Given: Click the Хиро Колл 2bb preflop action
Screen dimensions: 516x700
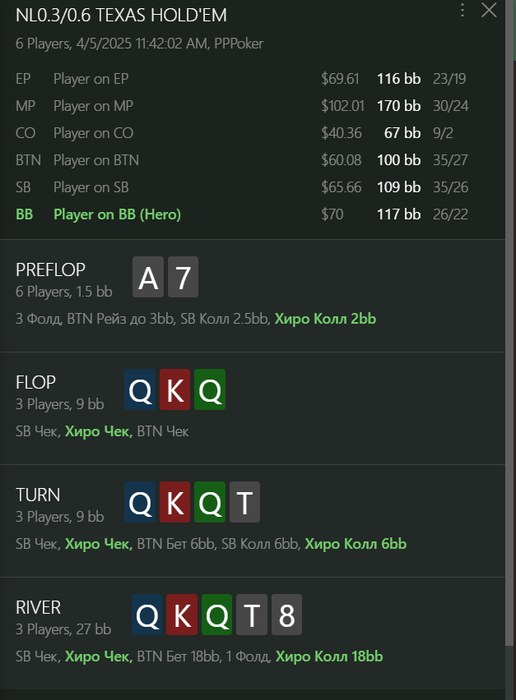Looking at the screenshot, I should pyautogui.click(x=325, y=319).
